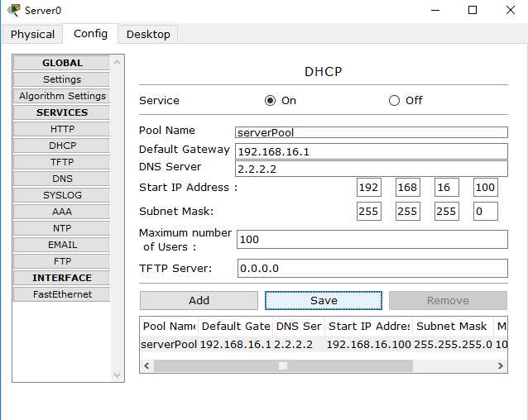Click Subnet Mask first octet field

click(369, 211)
